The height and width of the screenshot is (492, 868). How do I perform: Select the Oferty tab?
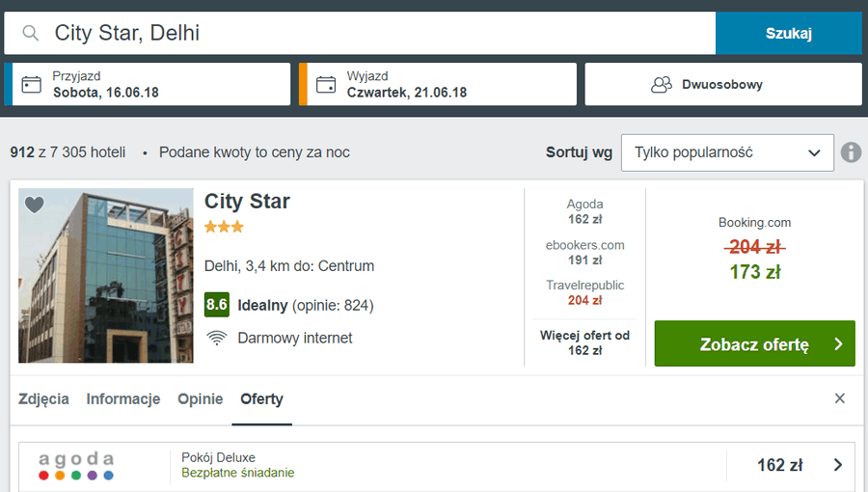(x=261, y=399)
